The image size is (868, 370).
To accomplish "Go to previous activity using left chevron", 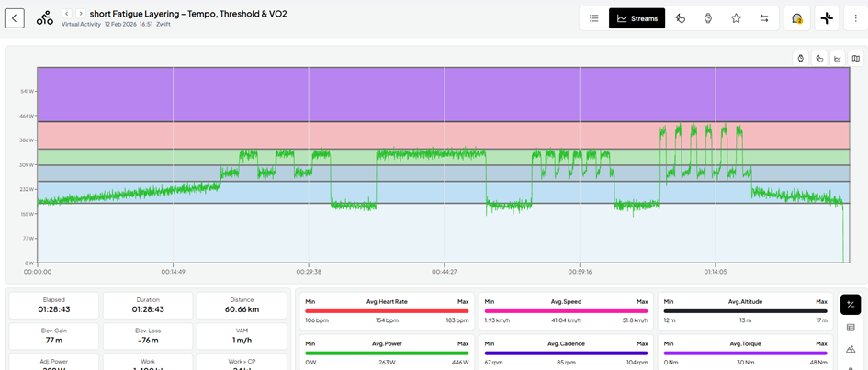I will [66, 13].
